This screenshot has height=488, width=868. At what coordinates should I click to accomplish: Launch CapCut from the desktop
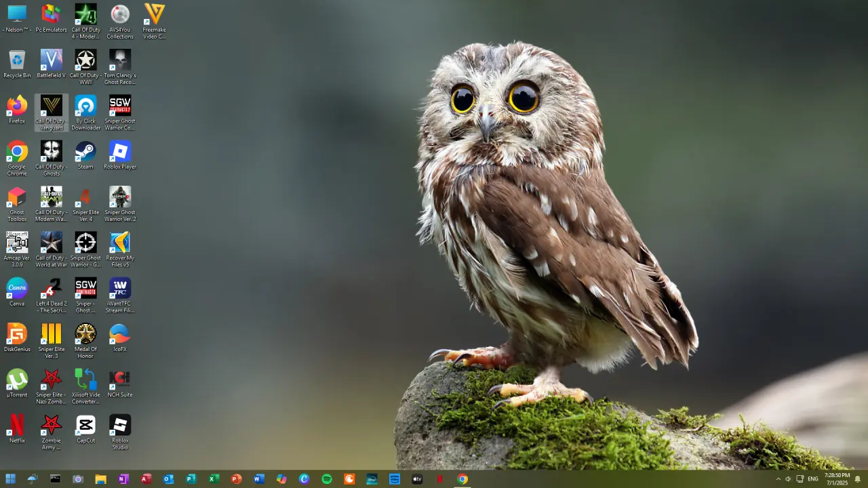click(85, 428)
